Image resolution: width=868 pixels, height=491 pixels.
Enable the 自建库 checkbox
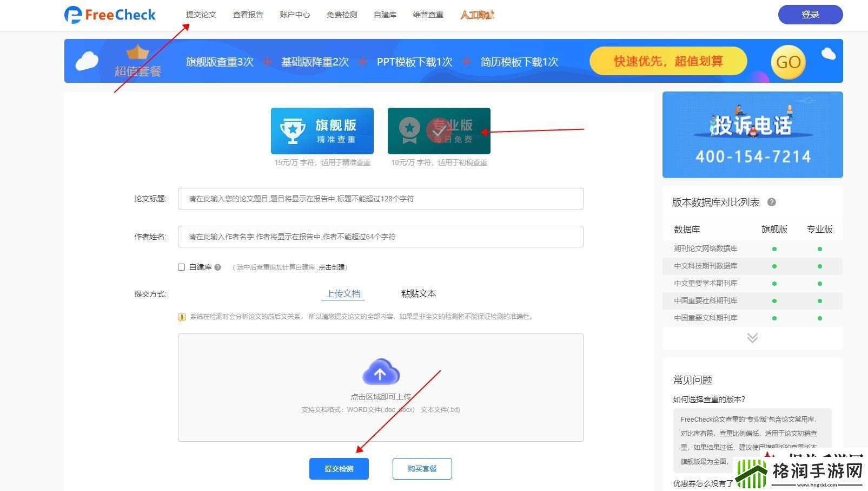click(x=181, y=267)
